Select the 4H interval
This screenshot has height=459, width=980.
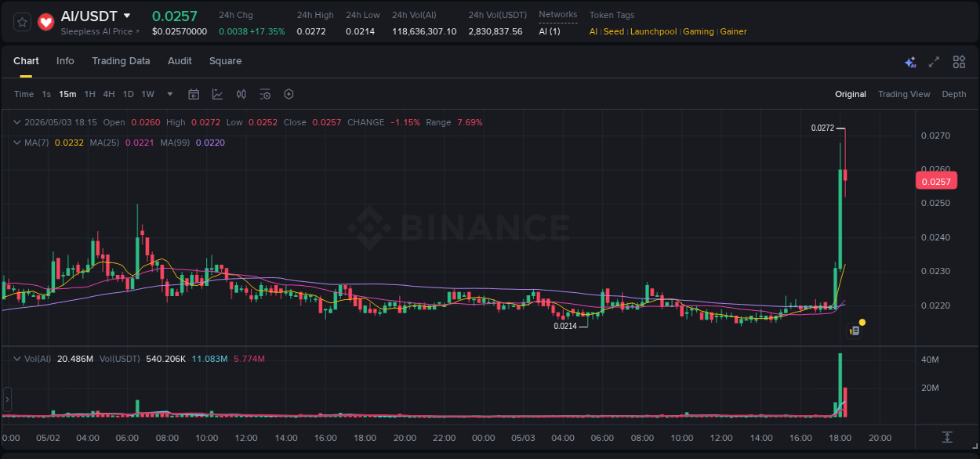[x=109, y=94]
